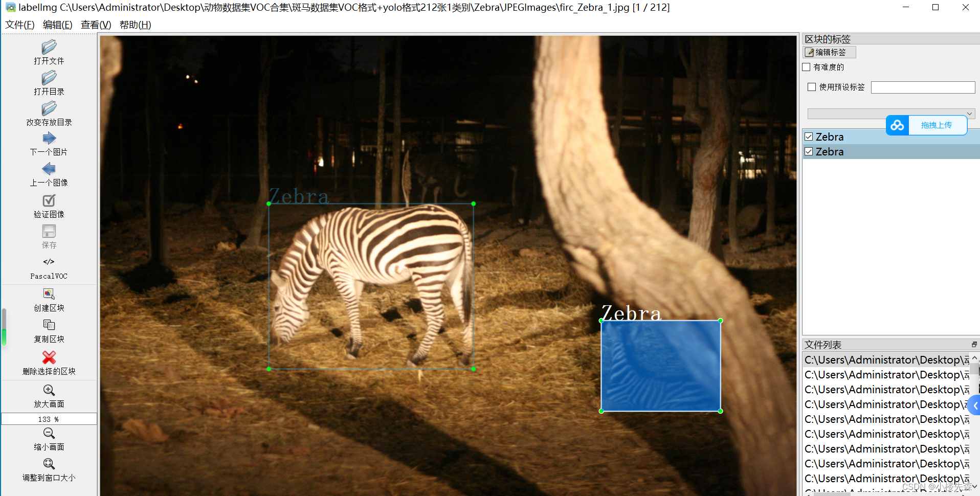
Task: Click the top-right vertex of outlined Zebra box
Action: pos(474,204)
